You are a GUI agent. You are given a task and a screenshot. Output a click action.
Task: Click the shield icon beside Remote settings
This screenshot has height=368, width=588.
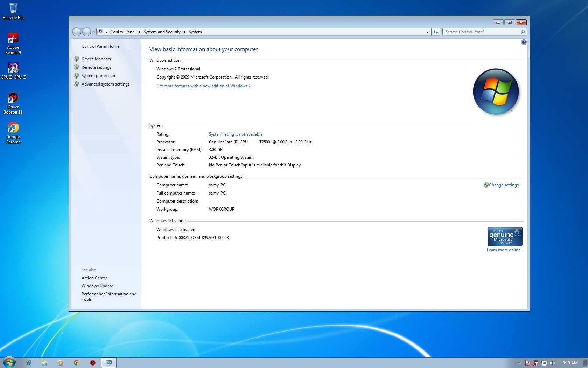76,67
